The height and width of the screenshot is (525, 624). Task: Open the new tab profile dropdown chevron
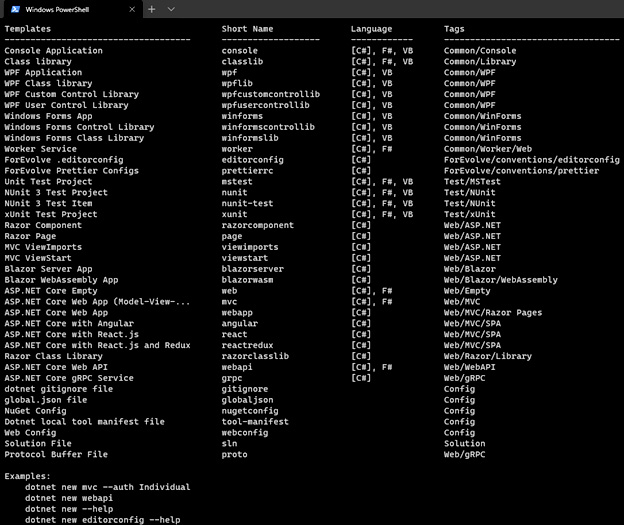pos(171,9)
